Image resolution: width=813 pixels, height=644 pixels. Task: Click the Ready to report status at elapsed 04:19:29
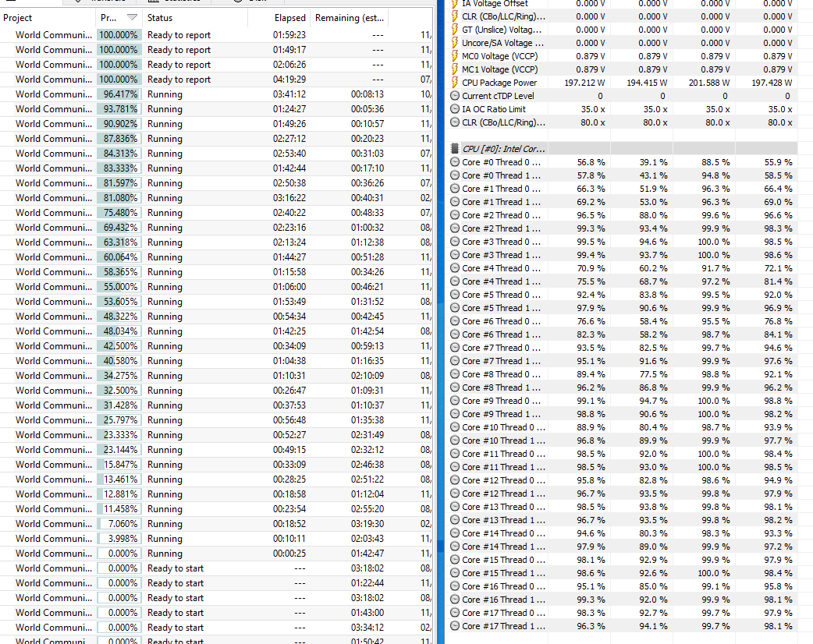[x=179, y=80]
